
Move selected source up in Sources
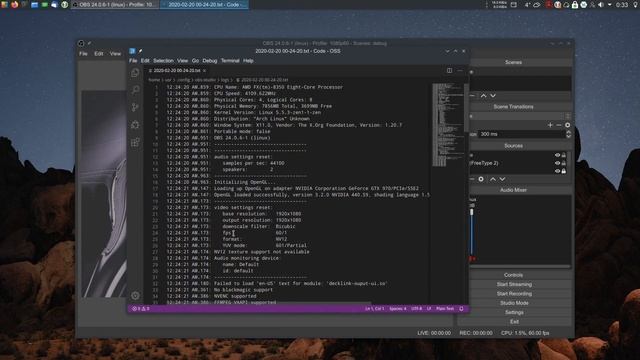tap(493, 179)
